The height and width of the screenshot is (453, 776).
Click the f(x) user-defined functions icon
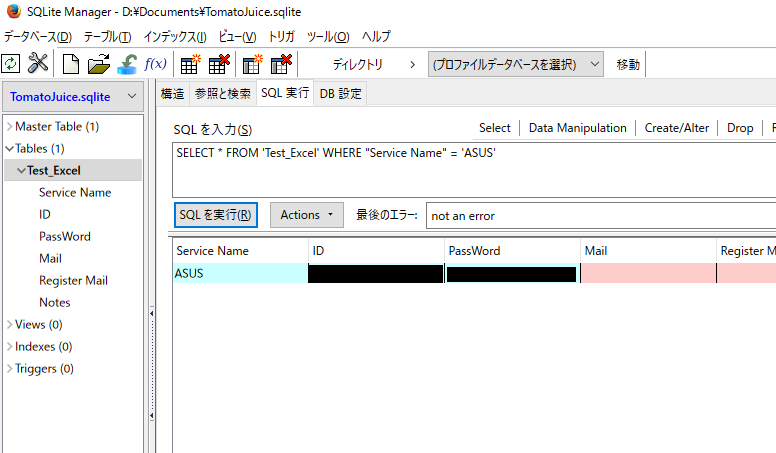tap(156, 64)
